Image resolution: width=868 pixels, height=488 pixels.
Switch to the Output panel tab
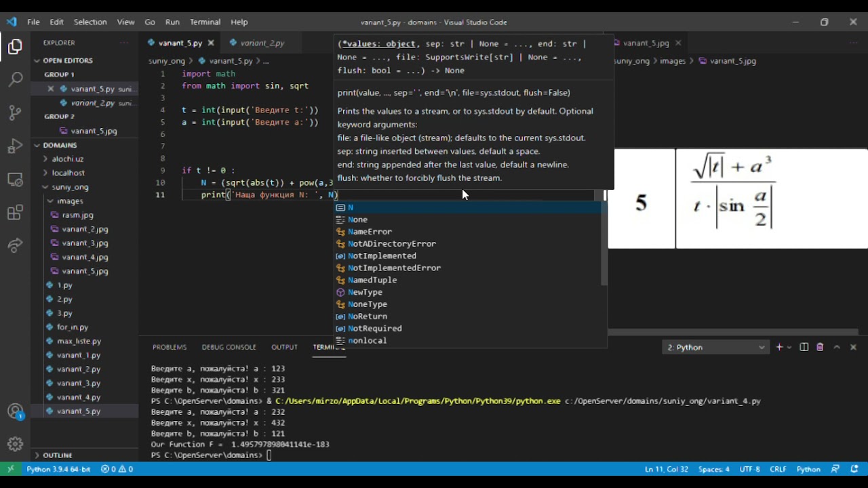(284, 347)
